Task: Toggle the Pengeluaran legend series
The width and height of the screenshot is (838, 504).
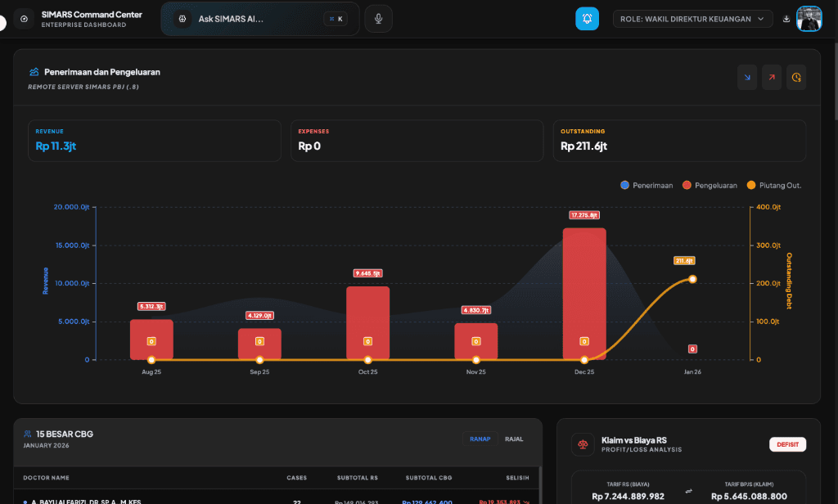Action: click(710, 186)
